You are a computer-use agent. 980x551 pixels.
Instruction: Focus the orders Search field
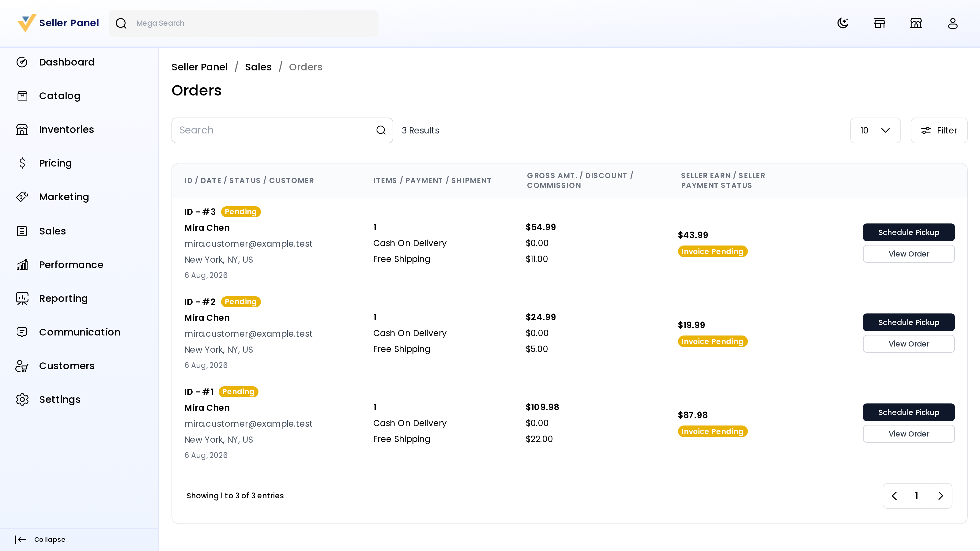pos(282,130)
